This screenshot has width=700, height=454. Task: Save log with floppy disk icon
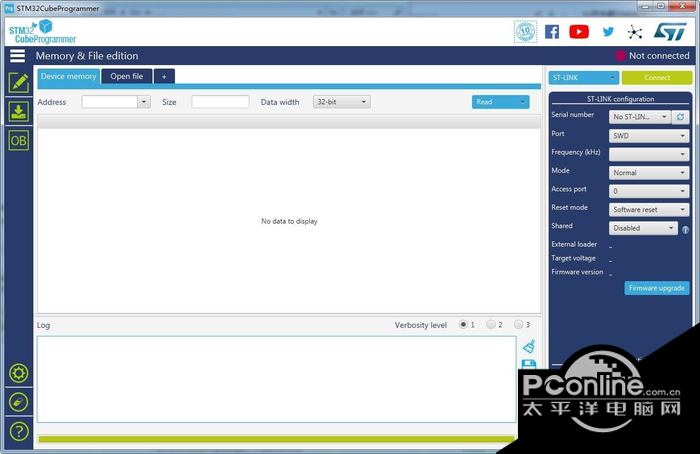pos(529,364)
